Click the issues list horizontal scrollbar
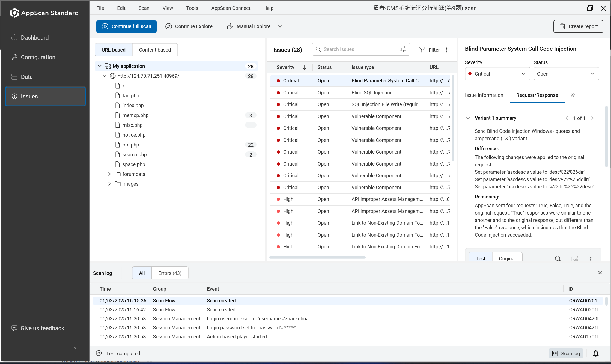This screenshot has width=611, height=364. (x=317, y=257)
